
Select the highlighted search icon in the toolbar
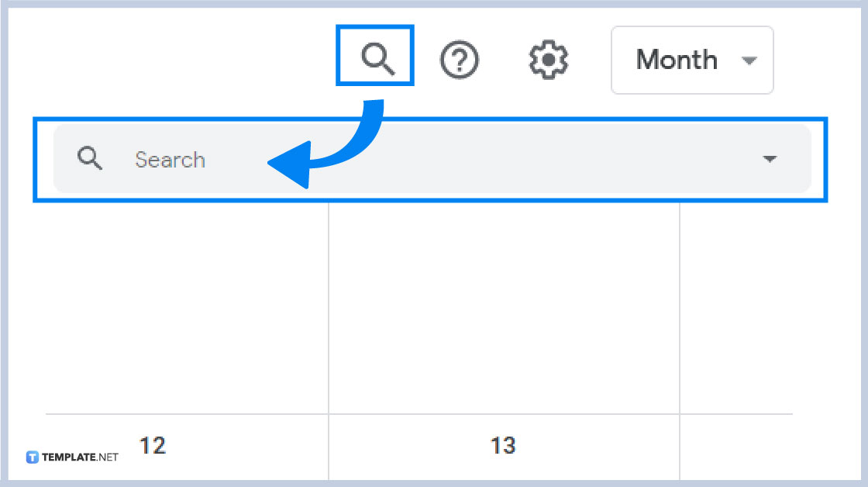pos(375,57)
